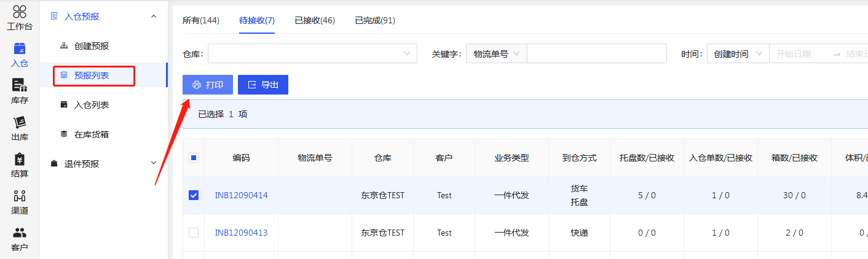Uncheck the row INB12090414 checkbox

click(x=194, y=195)
